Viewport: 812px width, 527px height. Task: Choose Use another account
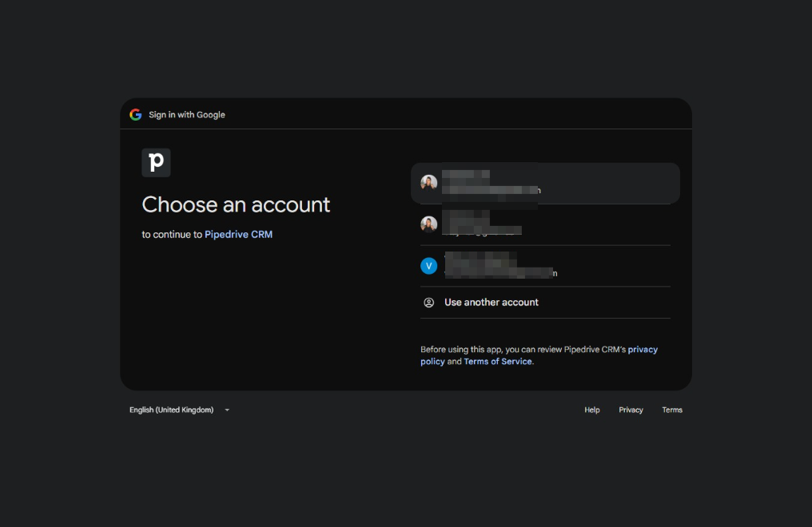click(x=545, y=303)
